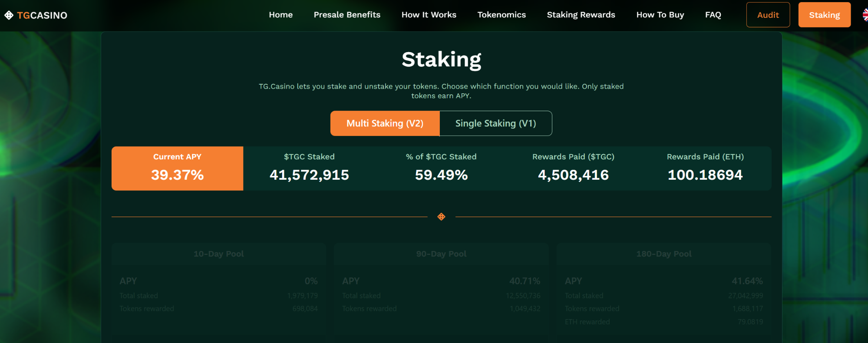The image size is (868, 343).
Task: Click 90-Day Pool total staked 12,550,736
Action: (523, 296)
